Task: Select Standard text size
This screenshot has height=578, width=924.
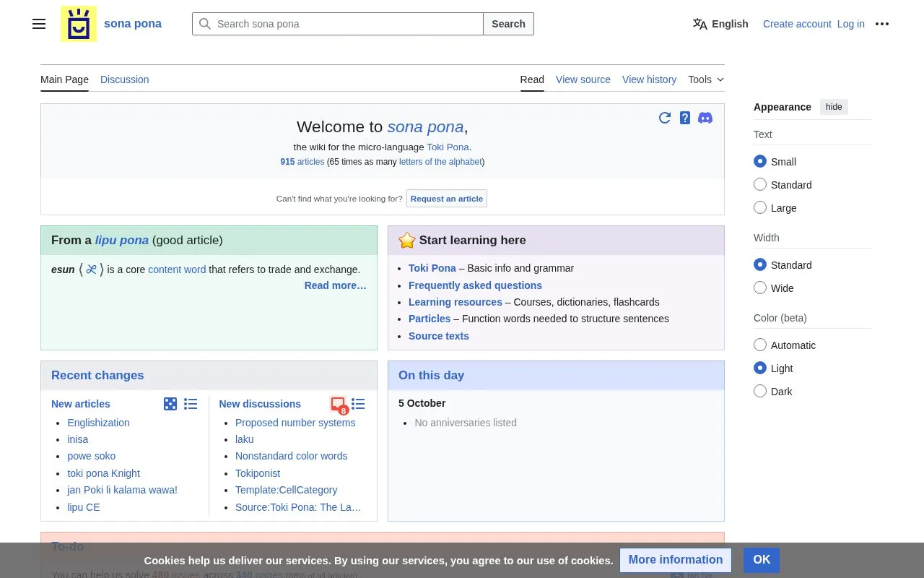Action: tap(760, 185)
